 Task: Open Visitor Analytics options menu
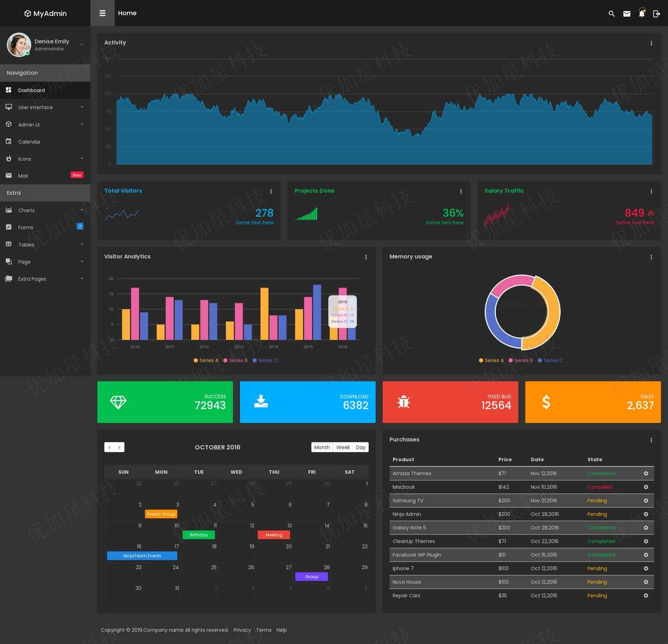pyautogui.click(x=366, y=257)
